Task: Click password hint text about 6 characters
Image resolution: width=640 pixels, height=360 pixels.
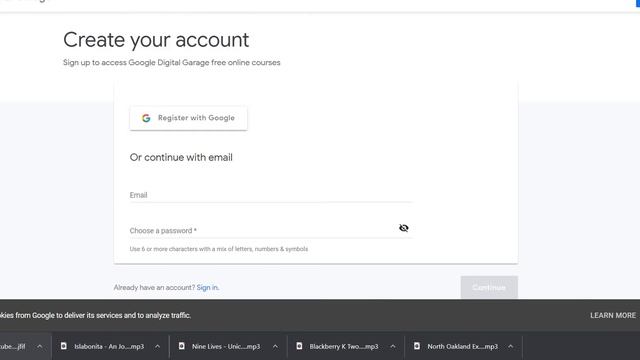Action: [x=219, y=249]
